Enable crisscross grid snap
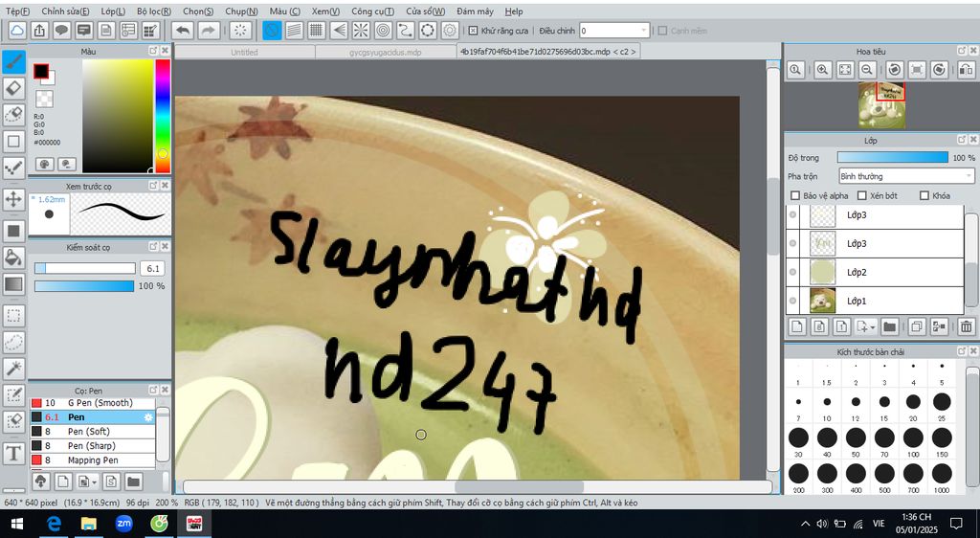This screenshot has width=980, height=538. [316, 30]
